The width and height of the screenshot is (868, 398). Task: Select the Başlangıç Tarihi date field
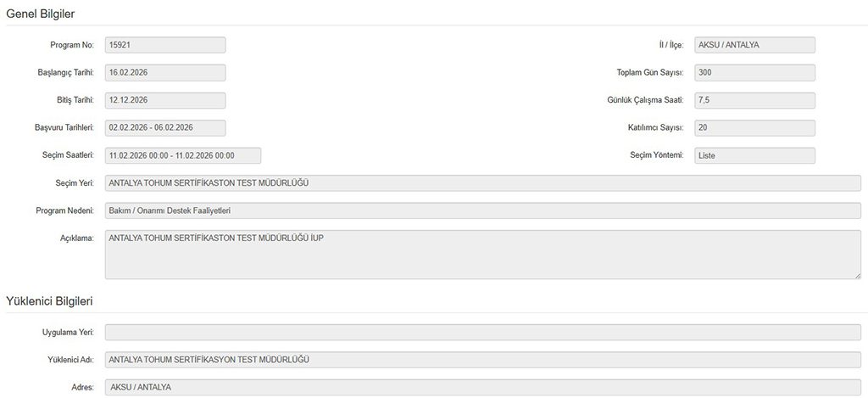point(165,73)
